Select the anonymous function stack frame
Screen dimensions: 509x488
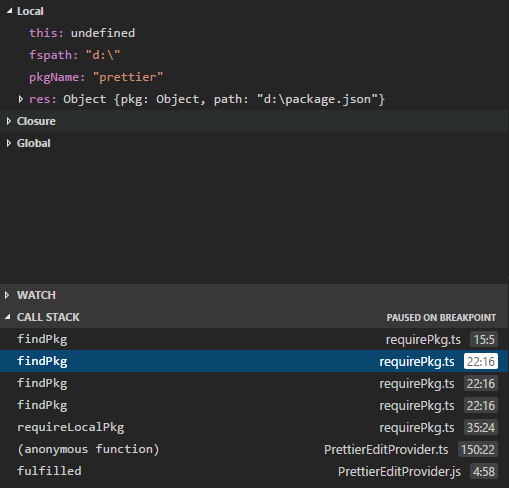(x=254, y=449)
